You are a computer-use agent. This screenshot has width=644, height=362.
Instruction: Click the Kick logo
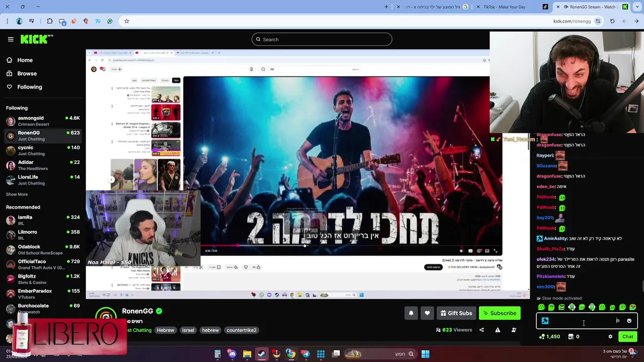[37, 39]
